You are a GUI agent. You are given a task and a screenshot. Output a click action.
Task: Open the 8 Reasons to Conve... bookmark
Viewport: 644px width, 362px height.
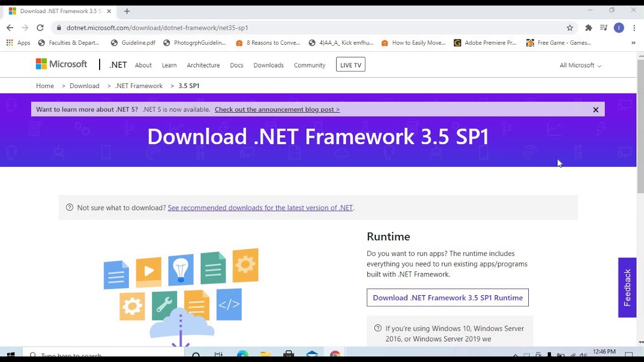point(268,43)
